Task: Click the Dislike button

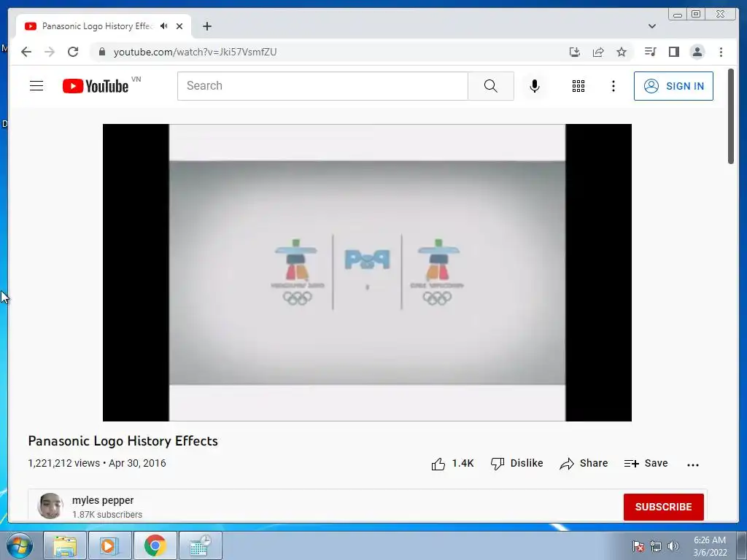Action: tap(517, 463)
